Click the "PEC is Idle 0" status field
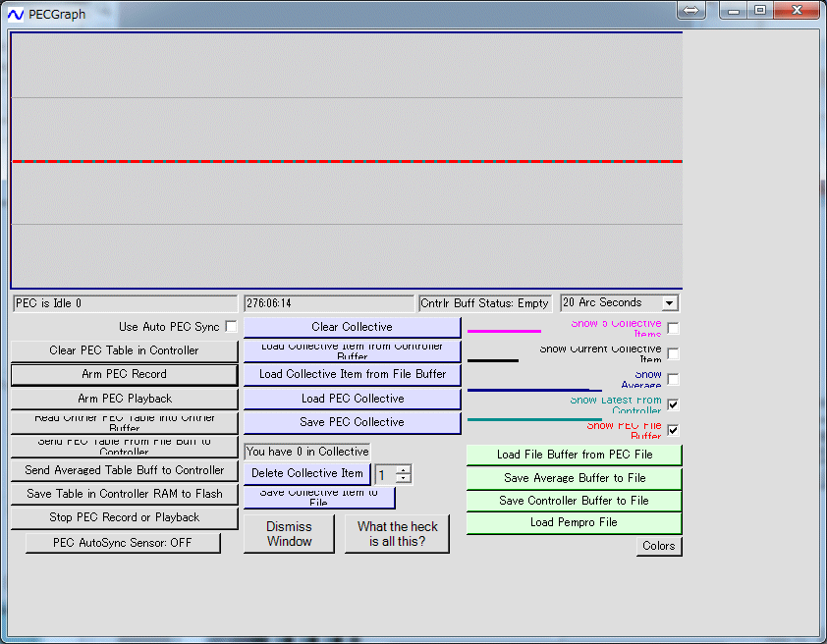The image size is (827, 644). pyautogui.click(x=125, y=303)
